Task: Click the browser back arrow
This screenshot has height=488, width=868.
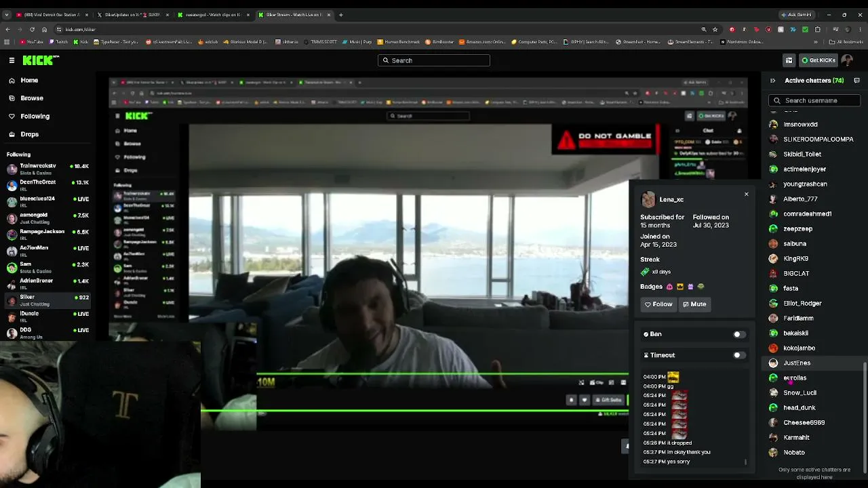Action: [x=9, y=29]
